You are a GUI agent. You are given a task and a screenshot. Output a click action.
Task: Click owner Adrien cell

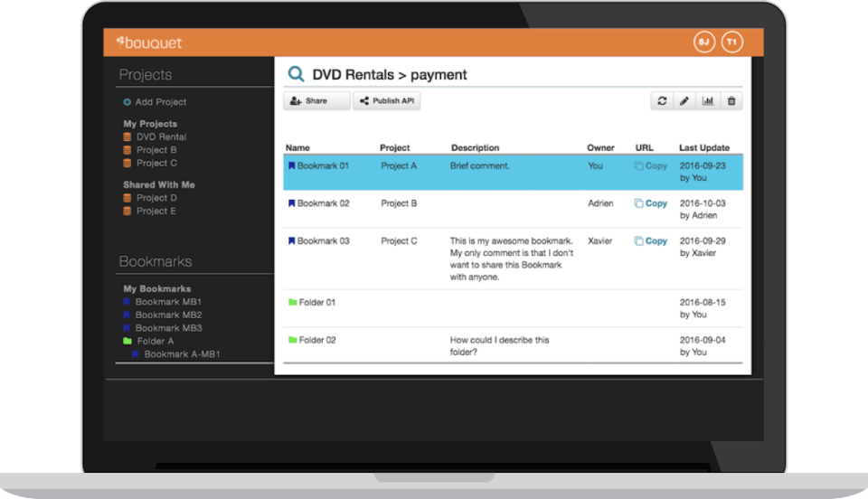pos(600,203)
